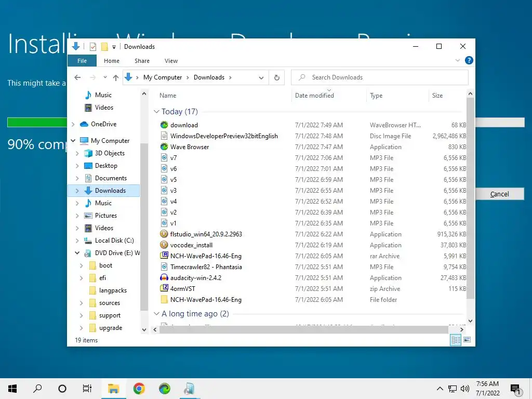Viewport: 532px width, 399px height.
Task: Open Google Chrome from taskbar
Action: [139, 389]
